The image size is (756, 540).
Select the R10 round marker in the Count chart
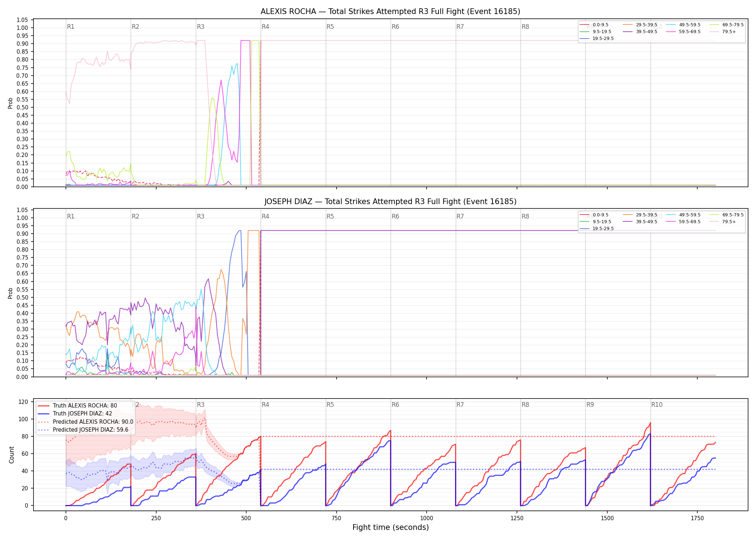coord(657,405)
